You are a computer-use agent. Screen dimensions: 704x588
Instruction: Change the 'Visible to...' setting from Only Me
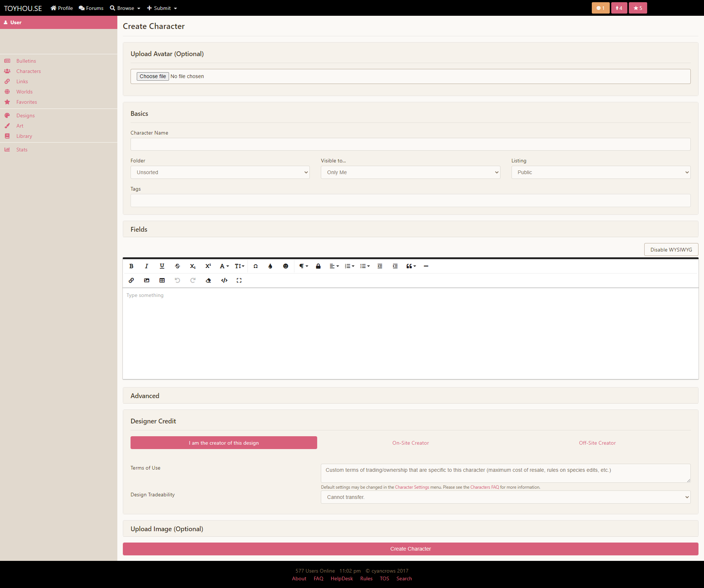[x=410, y=172]
